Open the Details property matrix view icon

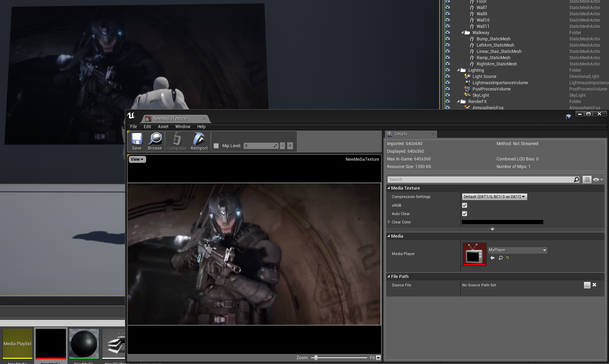click(x=587, y=180)
